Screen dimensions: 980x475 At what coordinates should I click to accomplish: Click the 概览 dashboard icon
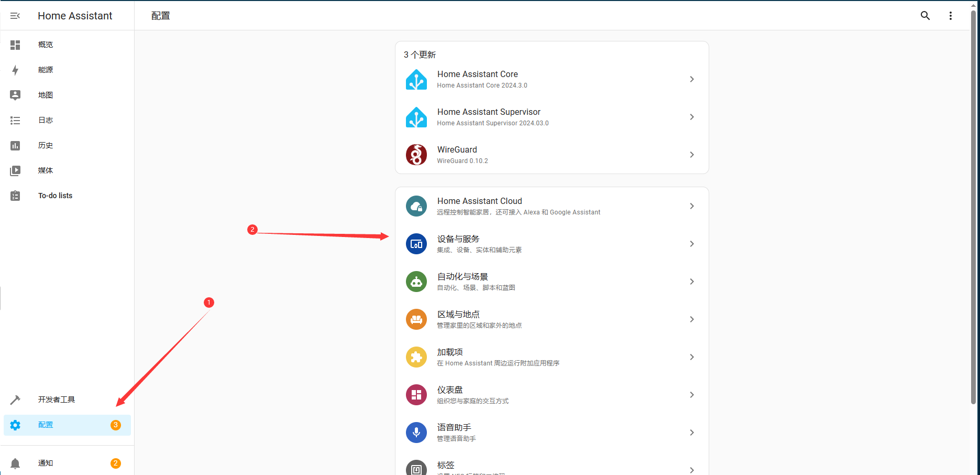tap(15, 45)
